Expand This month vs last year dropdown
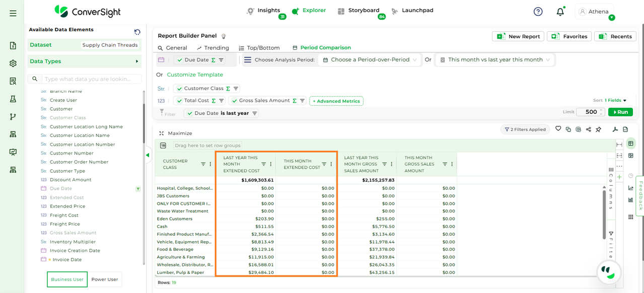The image size is (644, 293). point(495,59)
